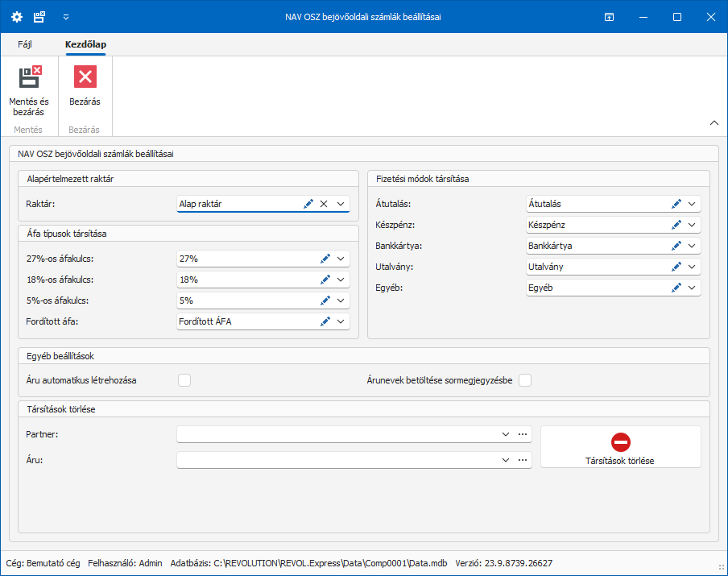Expand the Utalvány payment dropdown

point(692,267)
